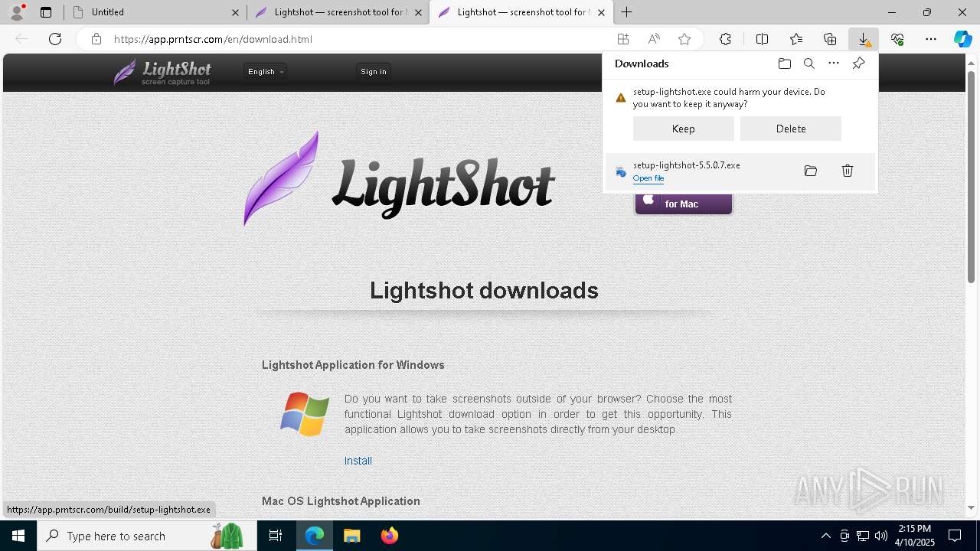Add page to favorites star icon
Viewport: 980px width, 551px height.
pyautogui.click(x=684, y=39)
